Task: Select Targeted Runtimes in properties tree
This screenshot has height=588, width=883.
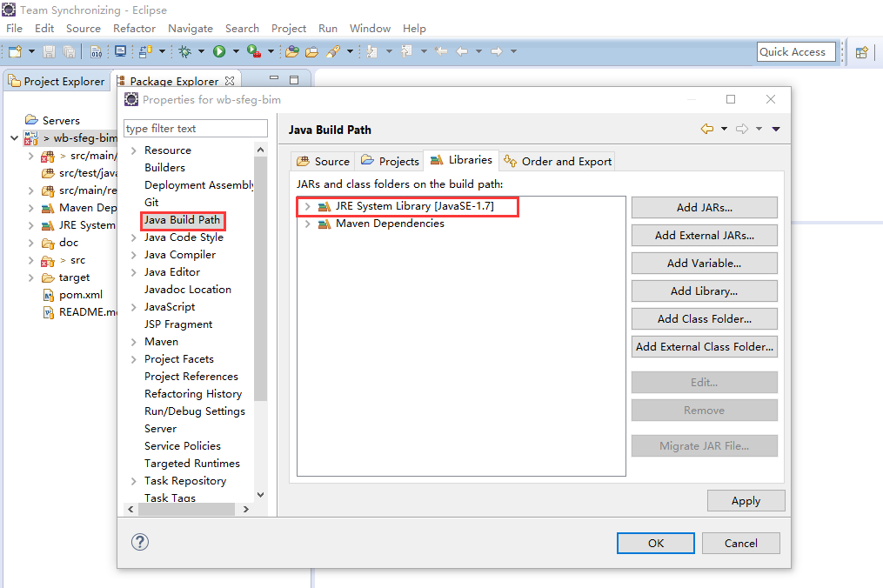Action: [x=192, y=464]
